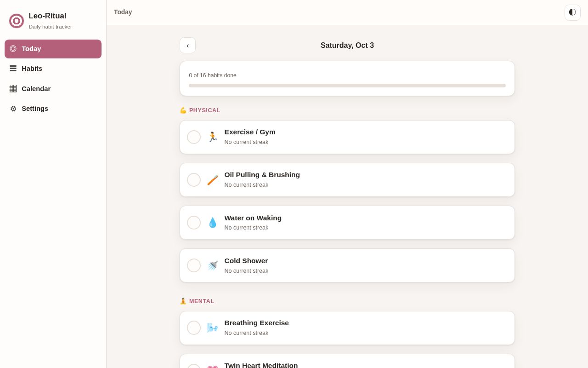Toggle dark mode with the half-moon icon
Screen dimensions: 588x368
[x=572, y=12]
